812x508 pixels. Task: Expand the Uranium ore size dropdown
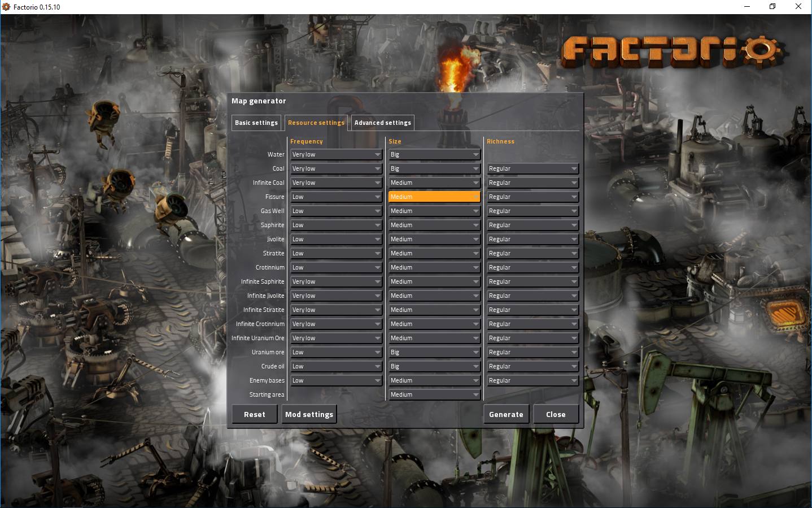pos(435,352)
